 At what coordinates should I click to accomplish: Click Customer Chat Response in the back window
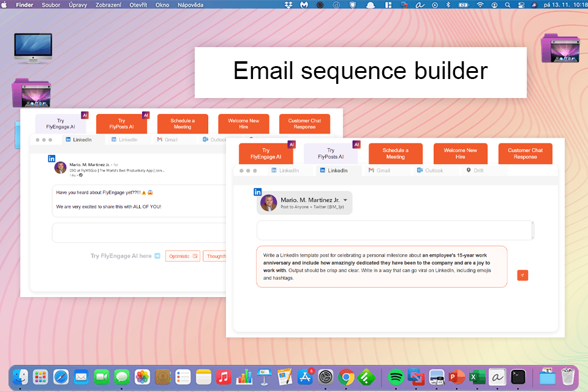pyautogui.click(x=304, y=124)
